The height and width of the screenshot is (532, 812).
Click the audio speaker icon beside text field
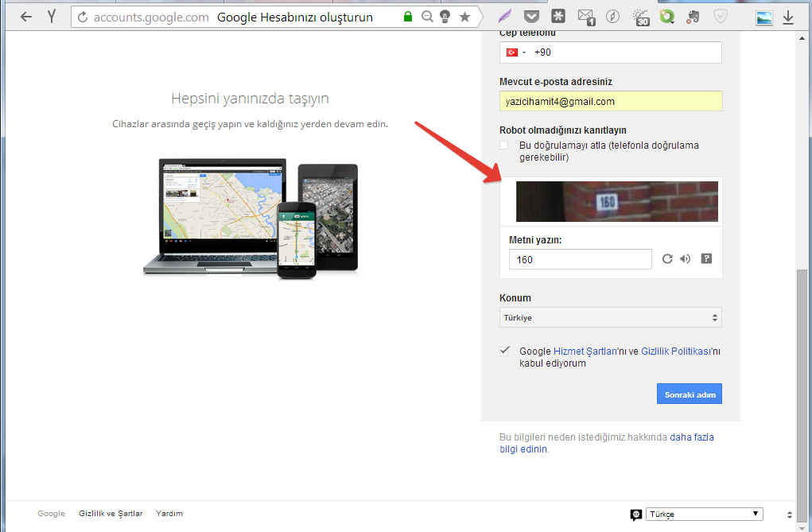(x=686, y=259)
